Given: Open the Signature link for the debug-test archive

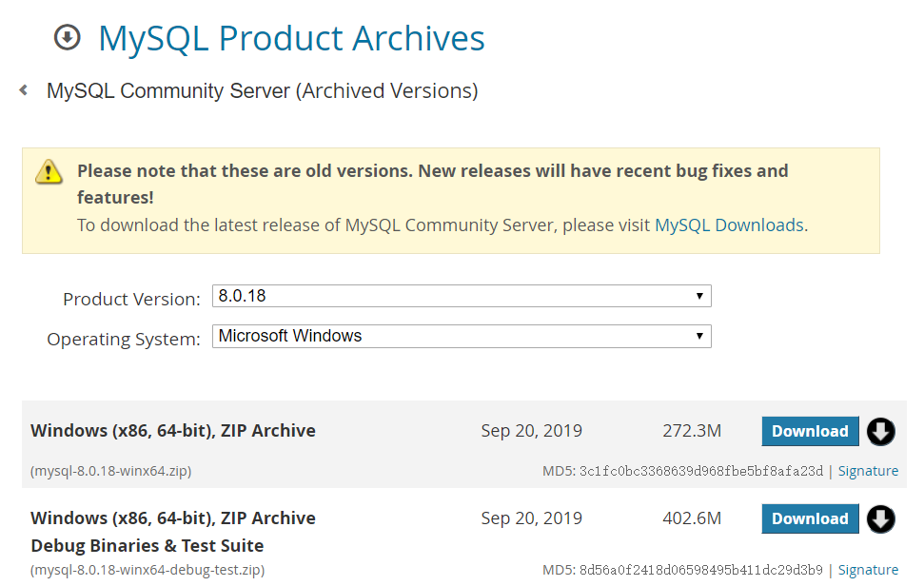Looking at the screenshot, I should (x=868, y=570).
